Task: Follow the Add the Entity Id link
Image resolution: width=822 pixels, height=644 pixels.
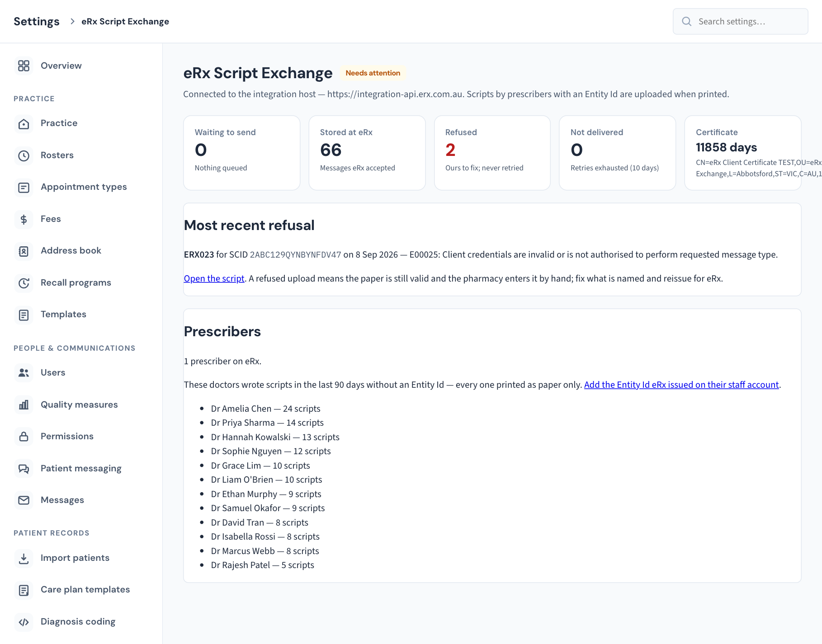Action: (x=681, y=385)
